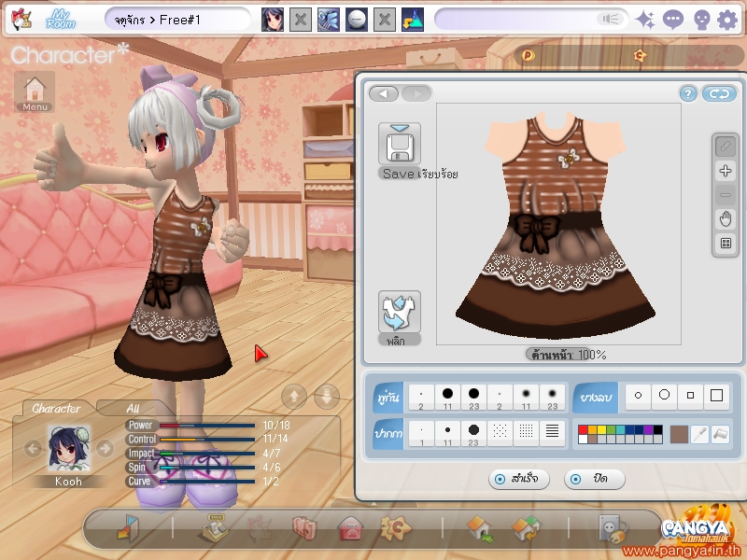Choose the pen size 1

coord(421,434)
